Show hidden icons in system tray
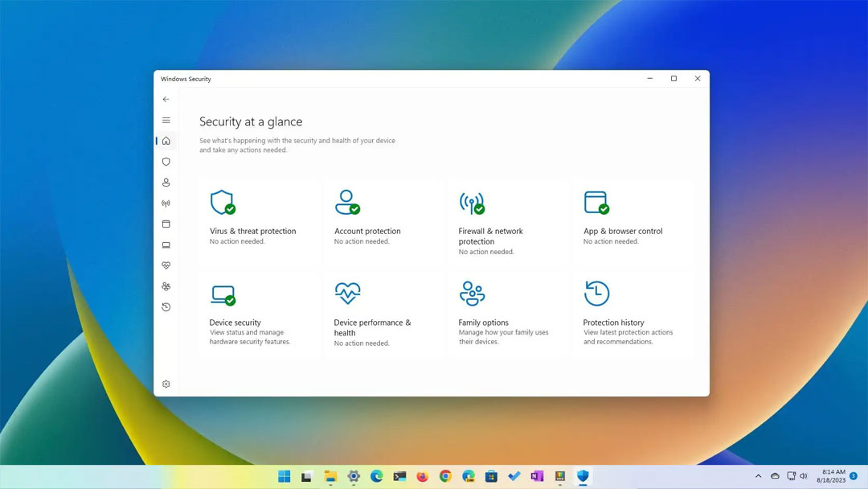Image resolution: width=868 pixels, height=489 pixels. [x=758, y=476]
